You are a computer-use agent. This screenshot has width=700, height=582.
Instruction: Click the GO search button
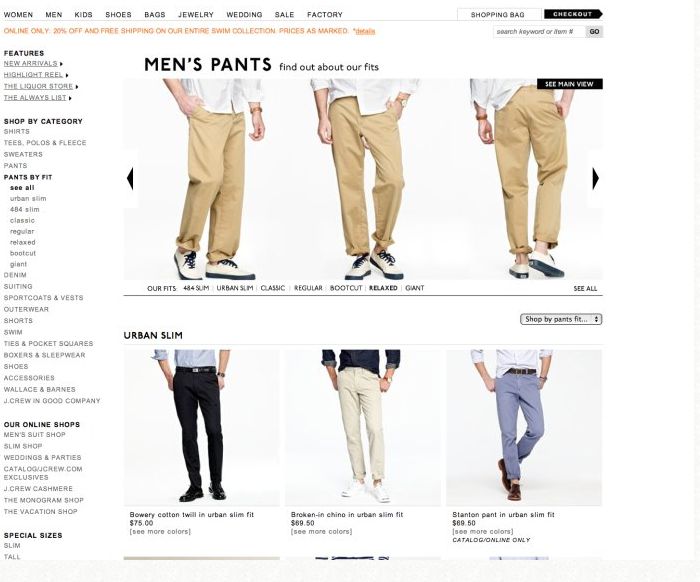[x=594, y=32]
